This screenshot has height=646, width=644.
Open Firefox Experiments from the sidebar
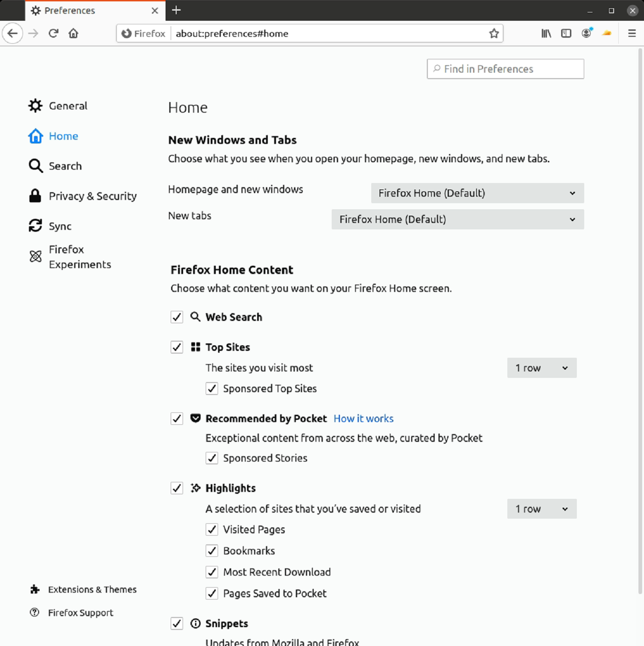pos(35,257)
